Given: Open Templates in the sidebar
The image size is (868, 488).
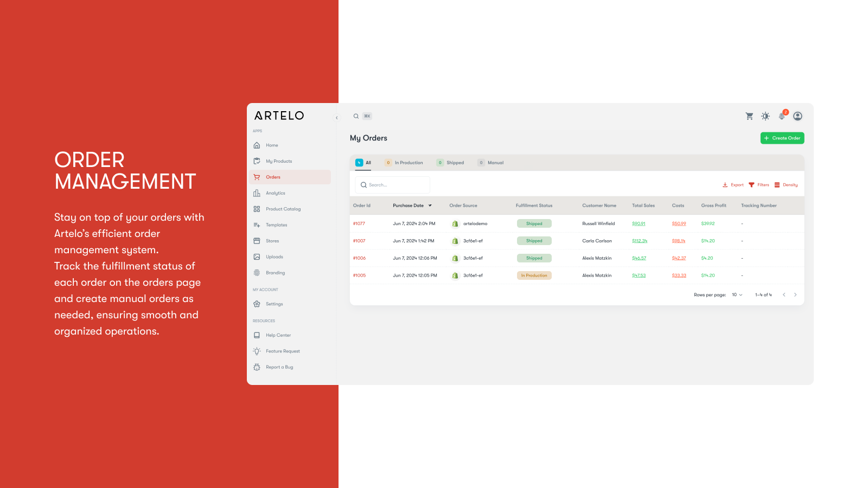Looking at the screenshot, I should (290, 225).
